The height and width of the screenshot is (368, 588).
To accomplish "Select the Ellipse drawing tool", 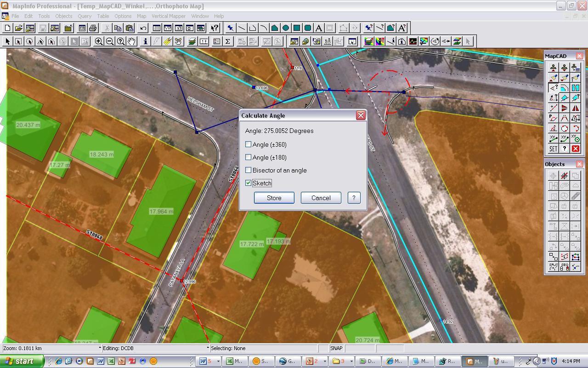I will [285, 28].
